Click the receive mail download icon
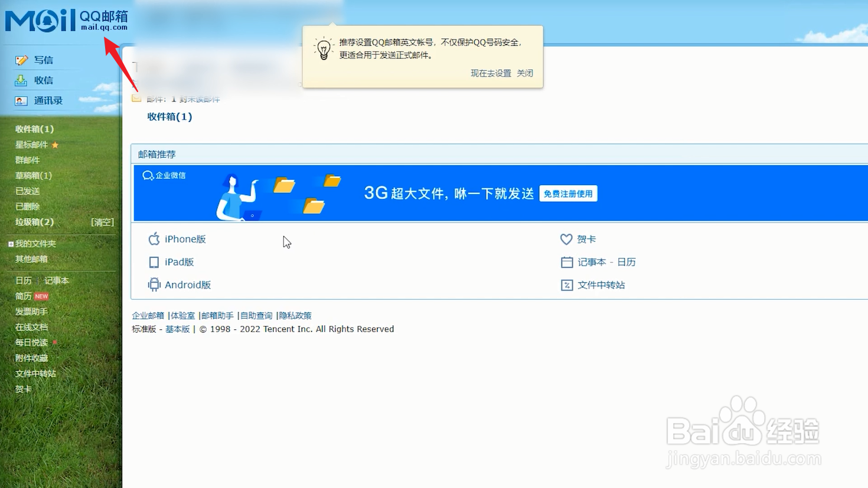This screenshot has width=868, height=488. click(x=21, y=80)
